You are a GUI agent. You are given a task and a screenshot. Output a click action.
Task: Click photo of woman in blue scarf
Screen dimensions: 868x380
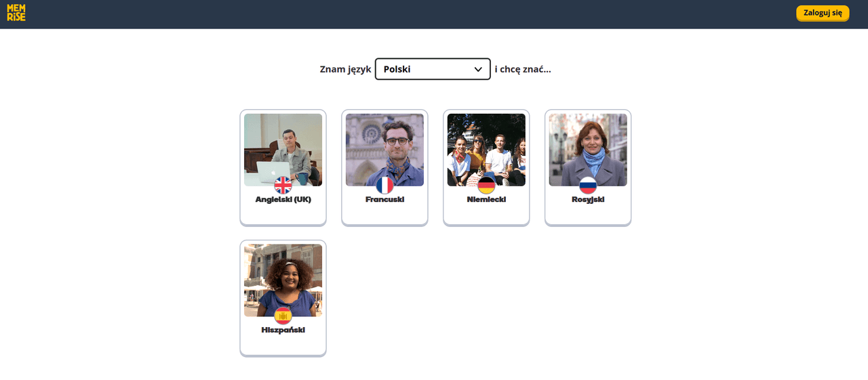(588, 150)
